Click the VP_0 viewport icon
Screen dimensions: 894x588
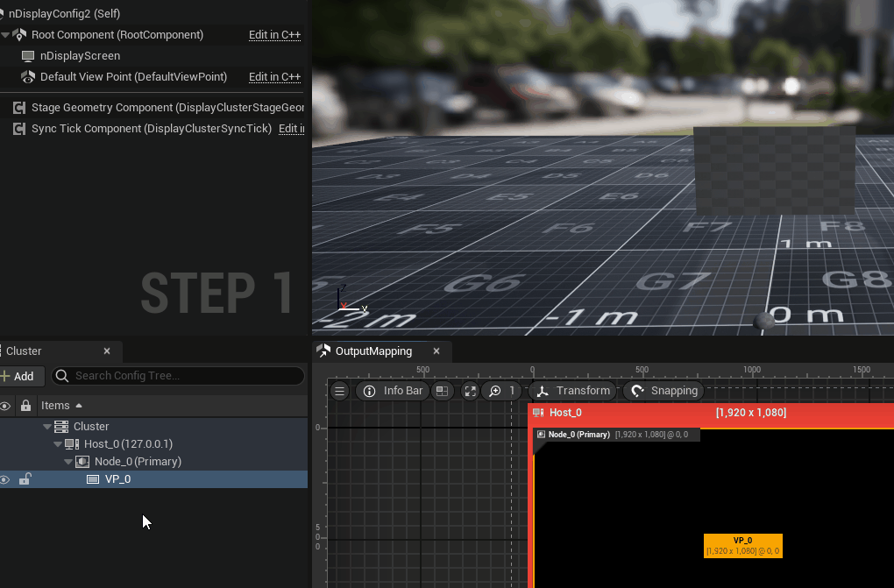point(93,479)
